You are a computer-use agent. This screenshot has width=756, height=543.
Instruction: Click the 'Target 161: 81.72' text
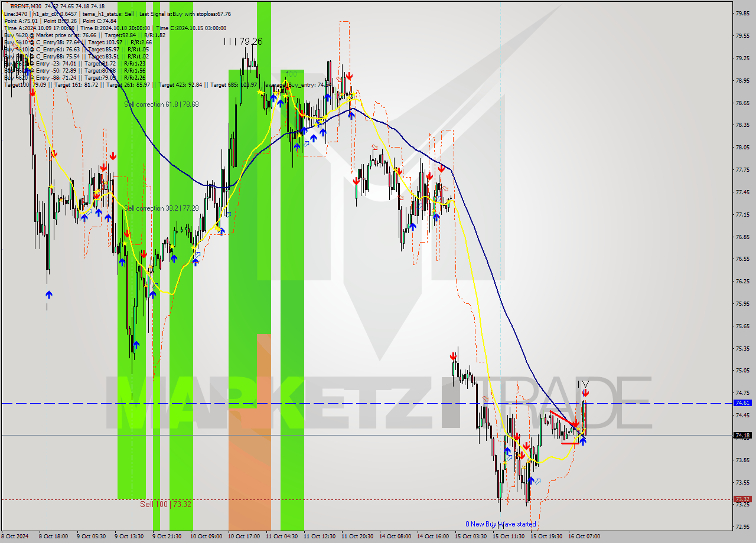(x=77, y=84)
